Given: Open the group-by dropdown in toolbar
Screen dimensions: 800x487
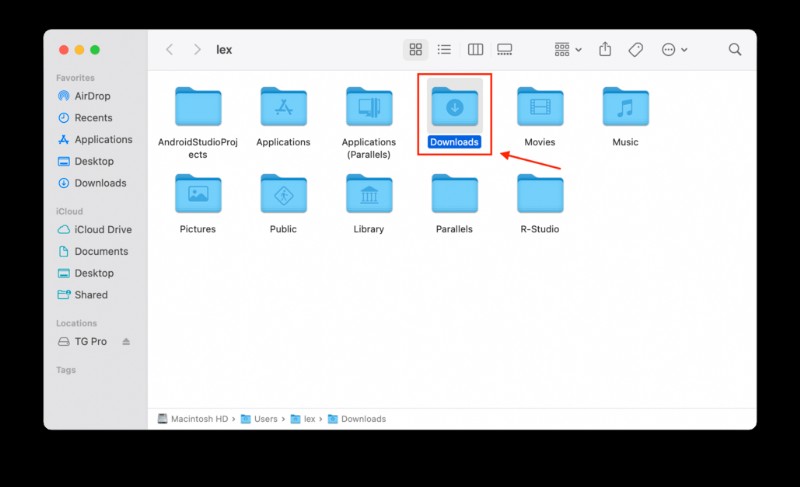Looking at the screenshot, I should [567, 49].
